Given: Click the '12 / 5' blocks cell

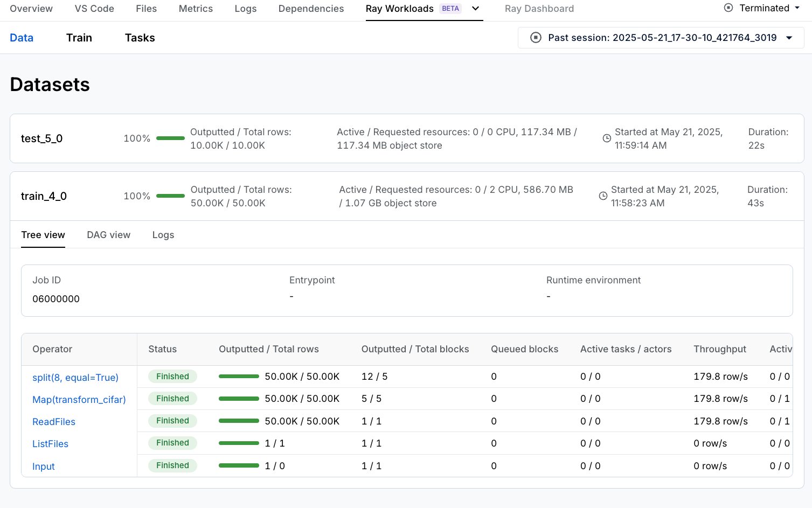Looking at the screenshot, I should (374, 377).
